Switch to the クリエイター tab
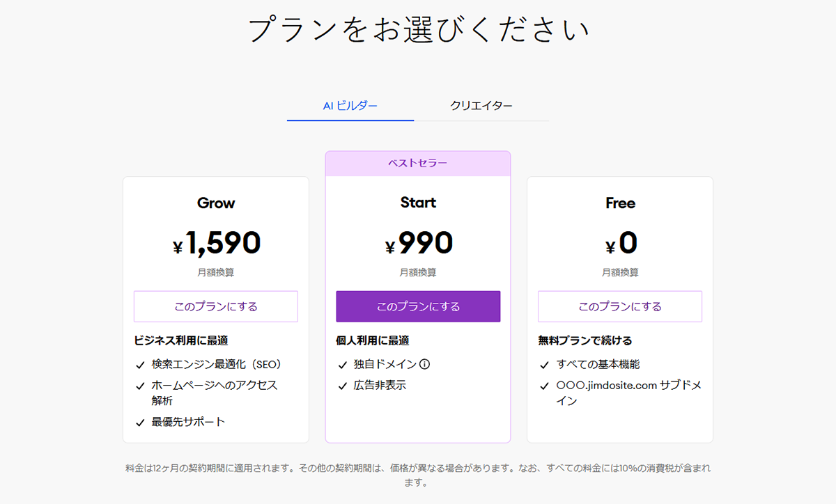The width and height of the screenshot is (836, 504). coord(481,106)
